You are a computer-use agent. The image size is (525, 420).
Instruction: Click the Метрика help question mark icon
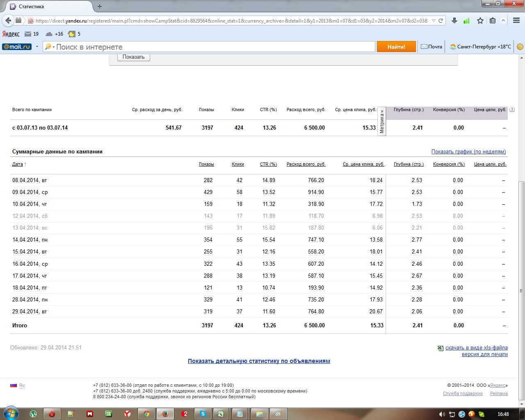[512, 110]
